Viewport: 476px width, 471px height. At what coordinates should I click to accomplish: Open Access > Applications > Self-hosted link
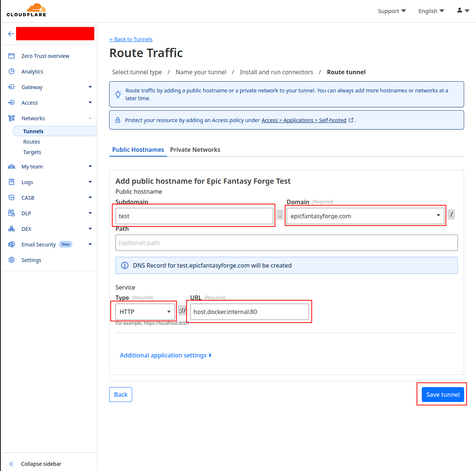pos(304,120)
